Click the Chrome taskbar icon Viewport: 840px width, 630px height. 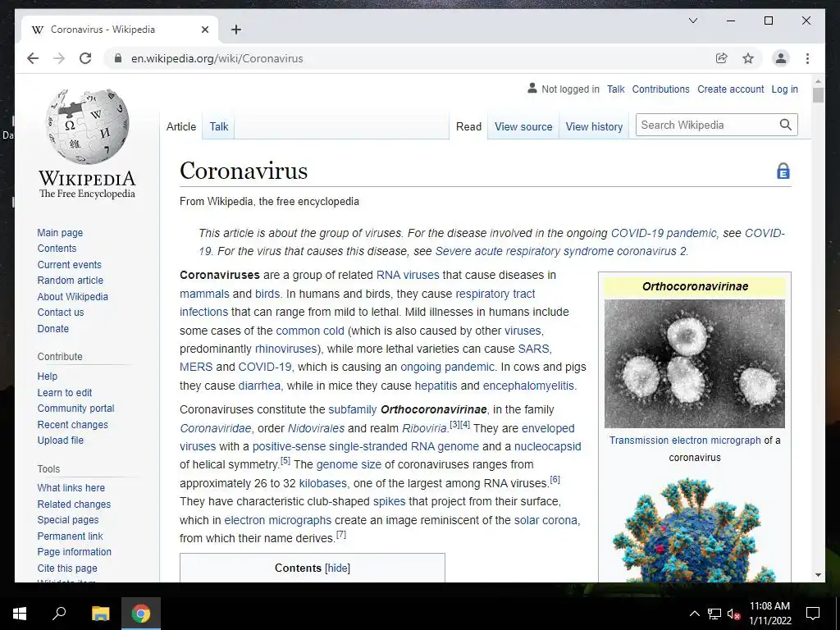click(x=141, y=614)
